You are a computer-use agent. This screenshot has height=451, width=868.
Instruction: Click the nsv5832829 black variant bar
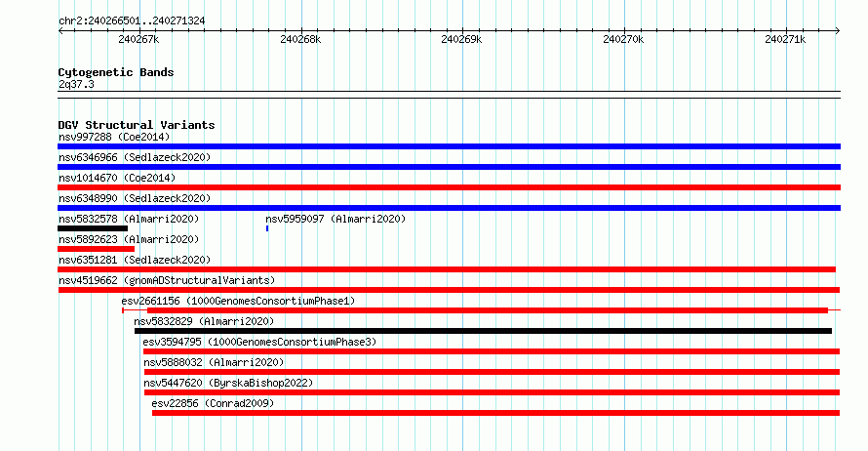point(484,331)
